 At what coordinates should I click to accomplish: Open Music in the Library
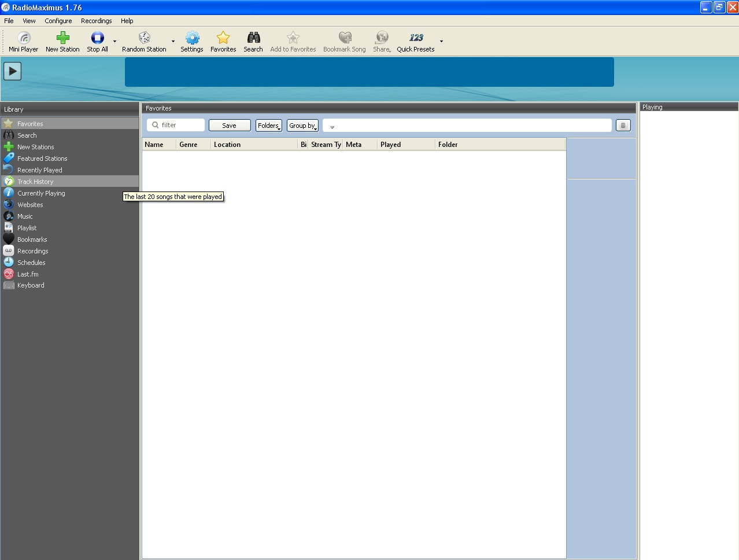[x=69, y=216]
